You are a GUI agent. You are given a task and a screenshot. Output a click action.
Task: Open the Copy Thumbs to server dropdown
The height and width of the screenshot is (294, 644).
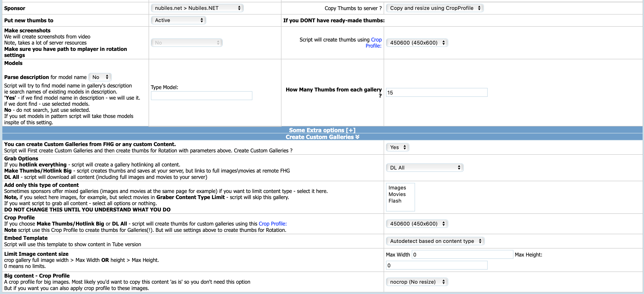[x=434, y=8]
